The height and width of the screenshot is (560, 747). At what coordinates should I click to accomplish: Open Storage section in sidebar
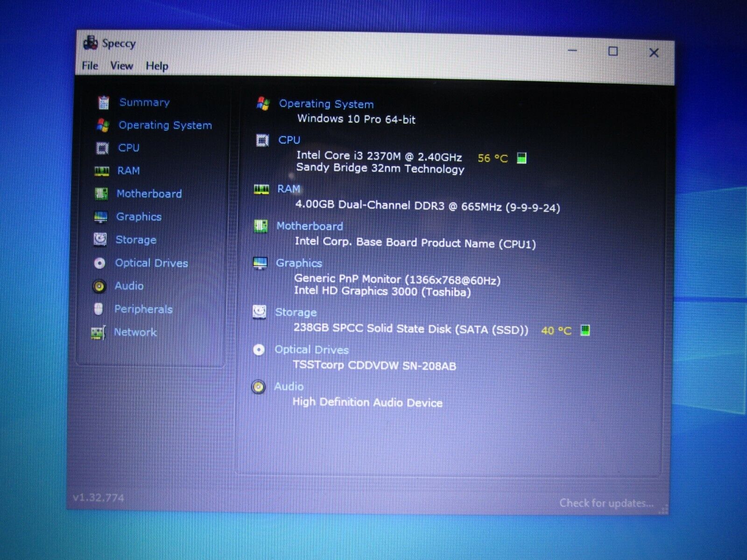point(136,240)
